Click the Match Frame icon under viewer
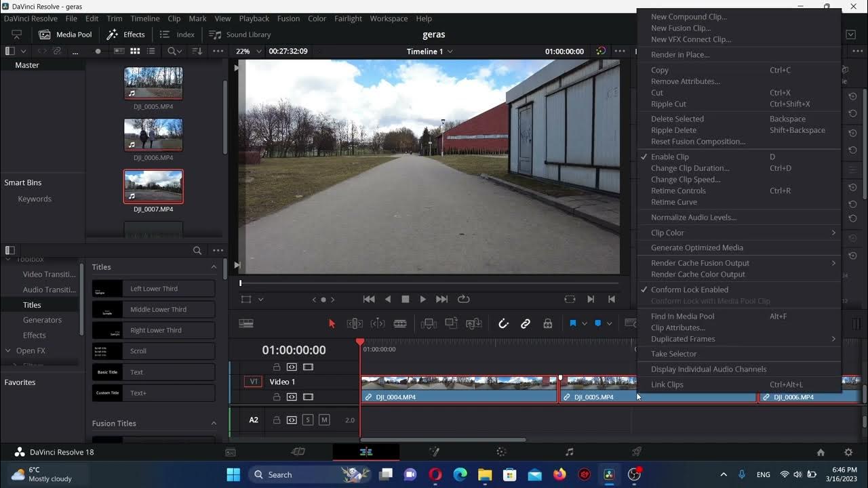The width and height of the screenshot is (868, 488). [x=570, y=299]
